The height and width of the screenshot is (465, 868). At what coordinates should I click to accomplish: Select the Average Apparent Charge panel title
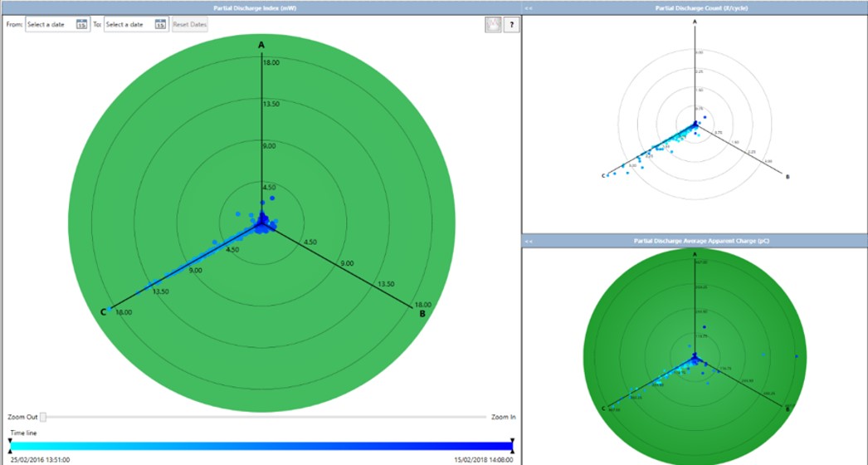click(695, 241)
